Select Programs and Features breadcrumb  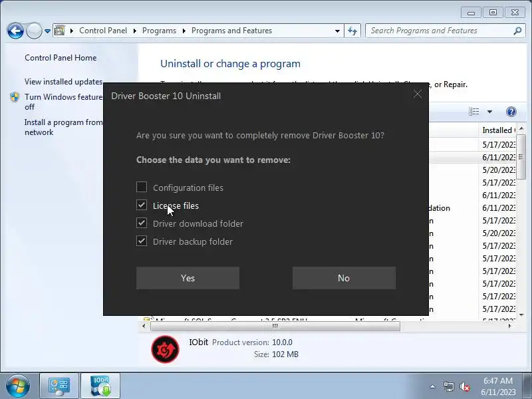point(231,31)
